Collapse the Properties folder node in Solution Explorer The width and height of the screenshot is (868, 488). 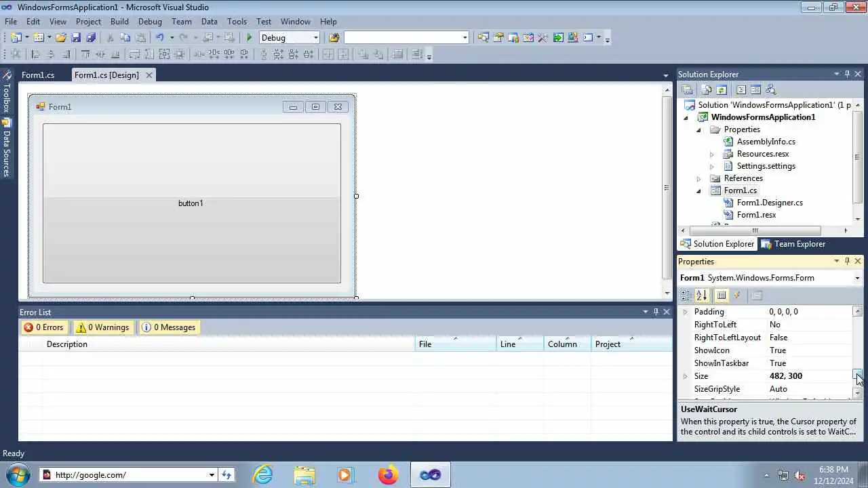click(x=698, y=129)
